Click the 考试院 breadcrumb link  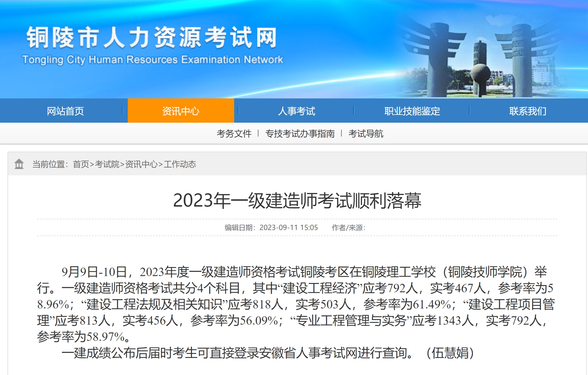tap(107, 164)
